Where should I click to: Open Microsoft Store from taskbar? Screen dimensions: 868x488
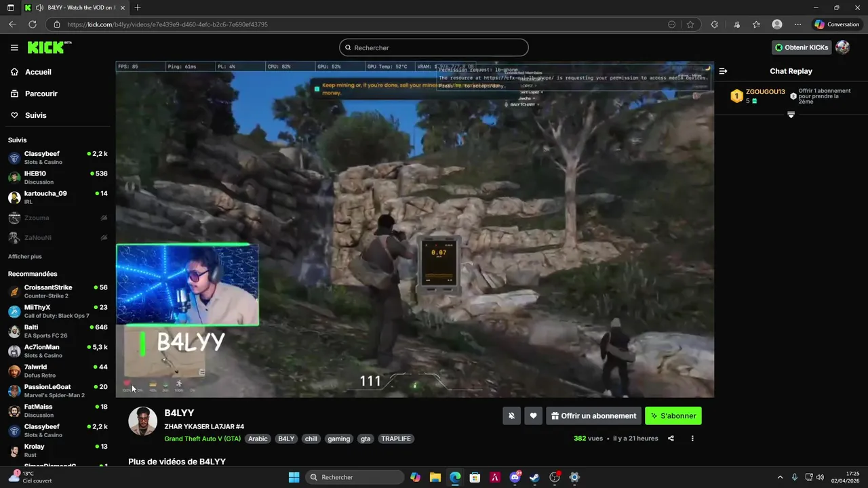click(x=475, y=477)
